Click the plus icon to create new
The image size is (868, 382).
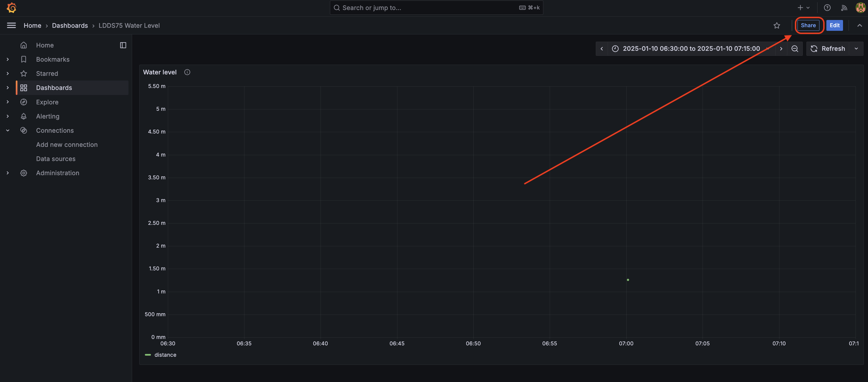(x=801, y=7)
